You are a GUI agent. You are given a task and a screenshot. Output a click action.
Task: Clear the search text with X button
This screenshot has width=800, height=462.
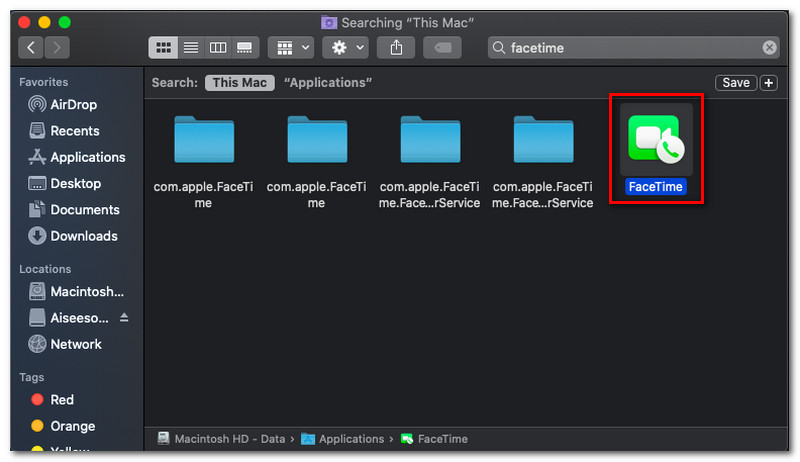click(x=769, y=48)
